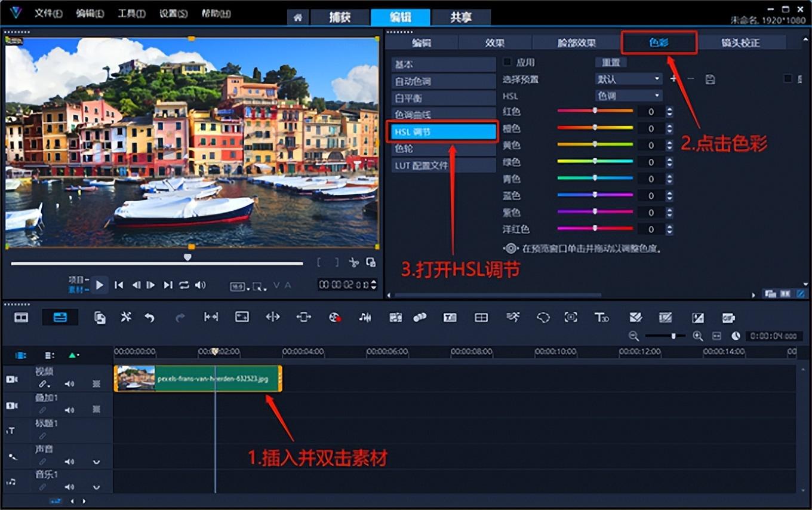Mute the 叠加1 track speaker
Image resolution: width=812 pixels, height=510 pixels.
point(69,410)
